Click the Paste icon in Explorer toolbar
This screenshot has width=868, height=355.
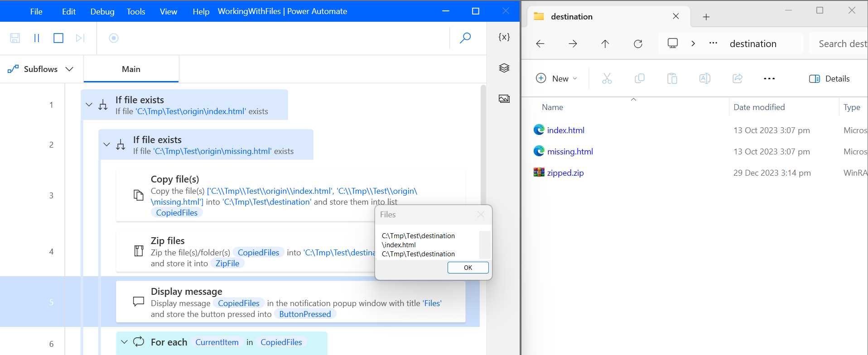coord(672,78)
